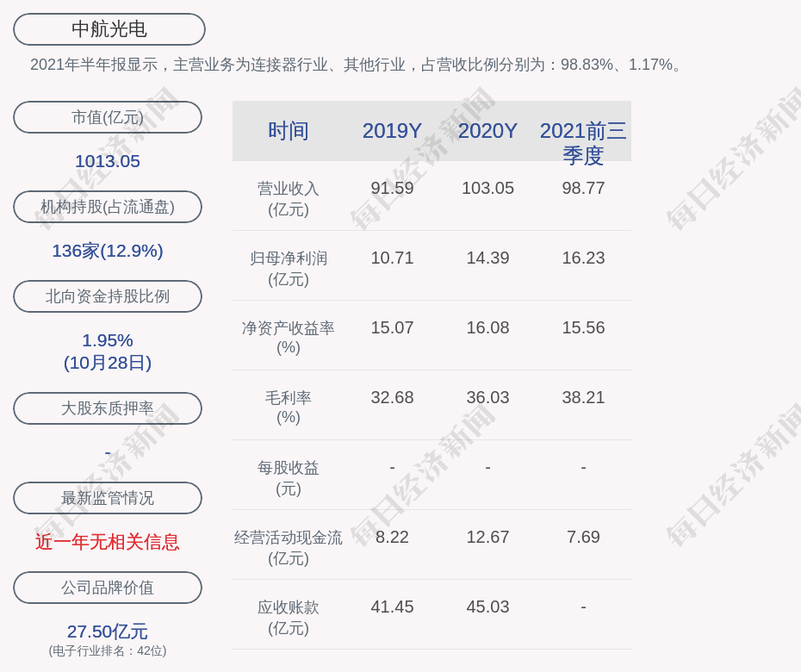Screen dimensions: 801x672
Task: Click cash flow cell 8.22
Action: point(393,537)
